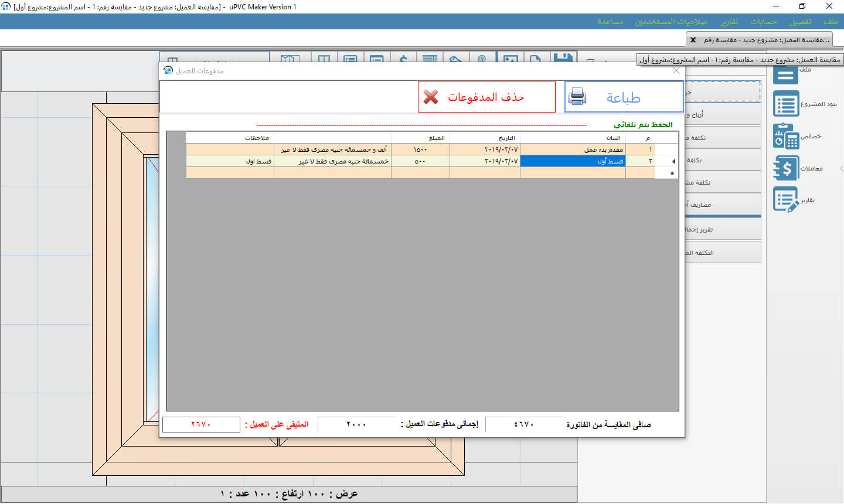Open the Reports (تقارير) sidebar icon
Image resolution: width=844 pixels, height=504 pixels.
[785, 200]
